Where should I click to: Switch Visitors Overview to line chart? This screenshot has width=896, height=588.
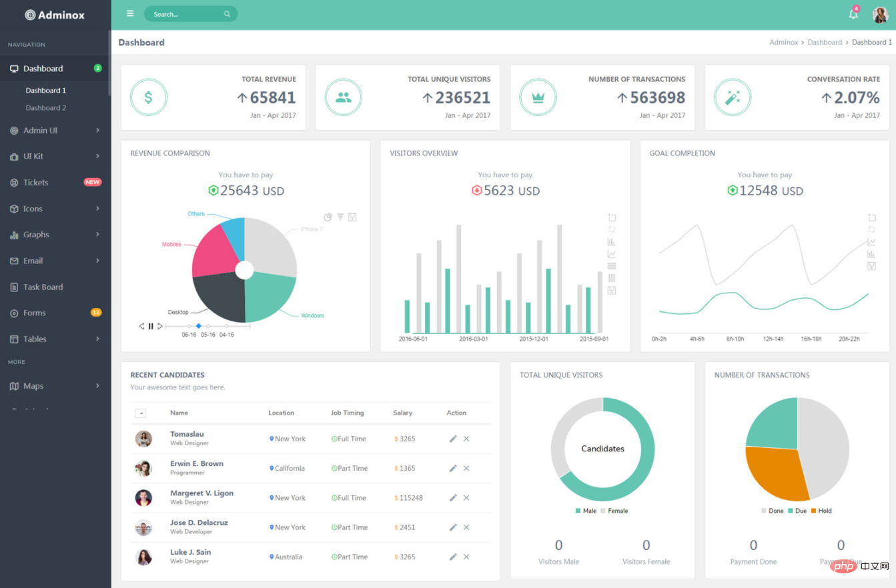point(612,254)
